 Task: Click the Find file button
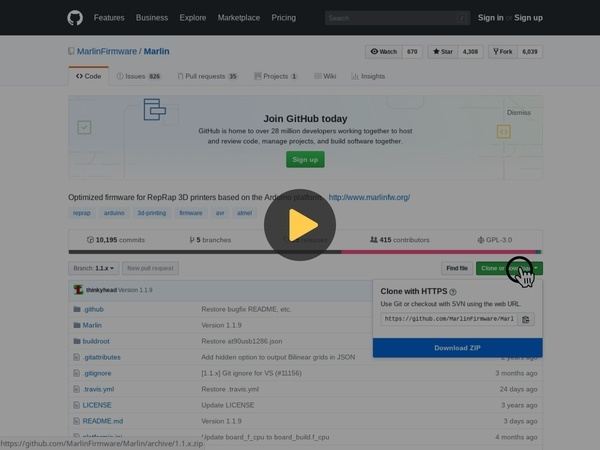click(457, 268)
